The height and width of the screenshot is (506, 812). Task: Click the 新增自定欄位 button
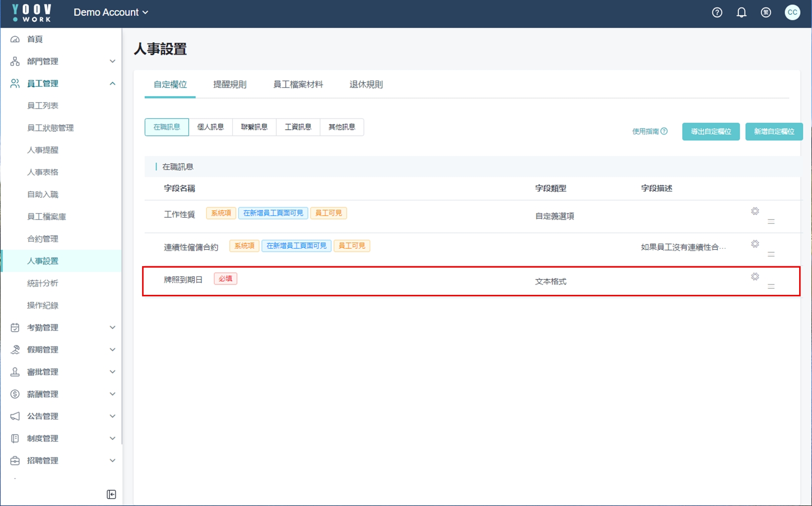pos(774,131)
